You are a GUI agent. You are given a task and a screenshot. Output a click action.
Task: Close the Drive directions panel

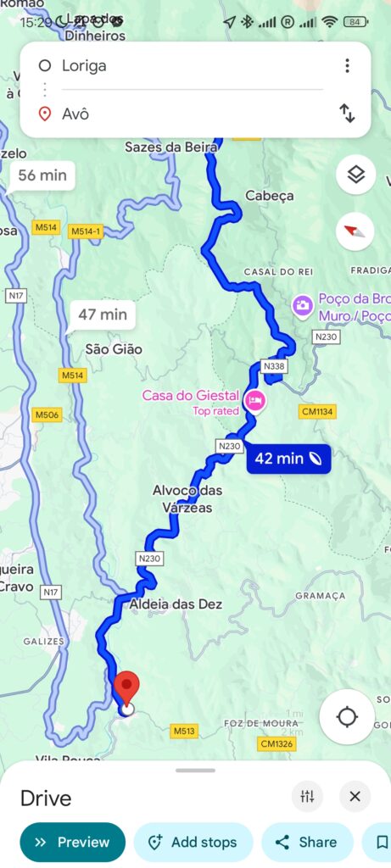coord(355,797)
